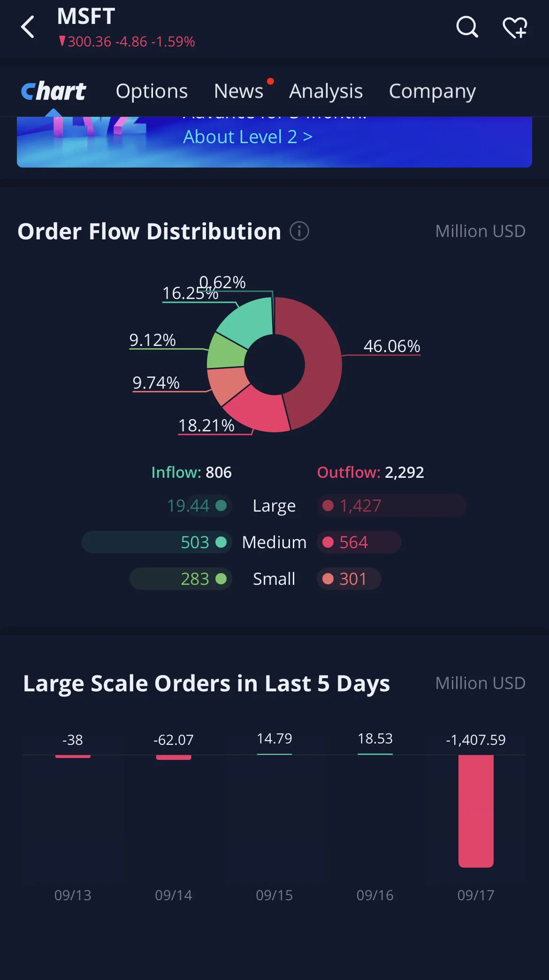Tap the MSFT ticker title
Image resolution: width=549 pixels, height=980 pixels.
86,16
